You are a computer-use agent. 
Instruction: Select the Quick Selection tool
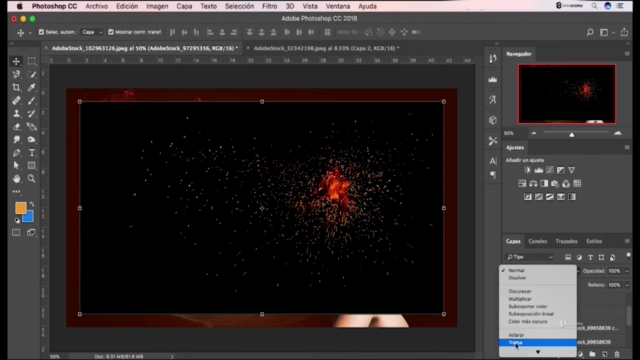coord(31,74)
